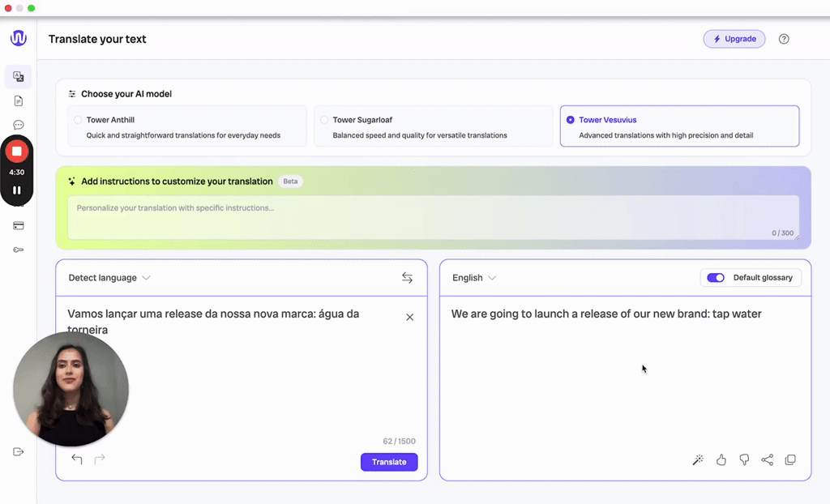
Task: Click the custom instructions text field
Action: point(433,216)
